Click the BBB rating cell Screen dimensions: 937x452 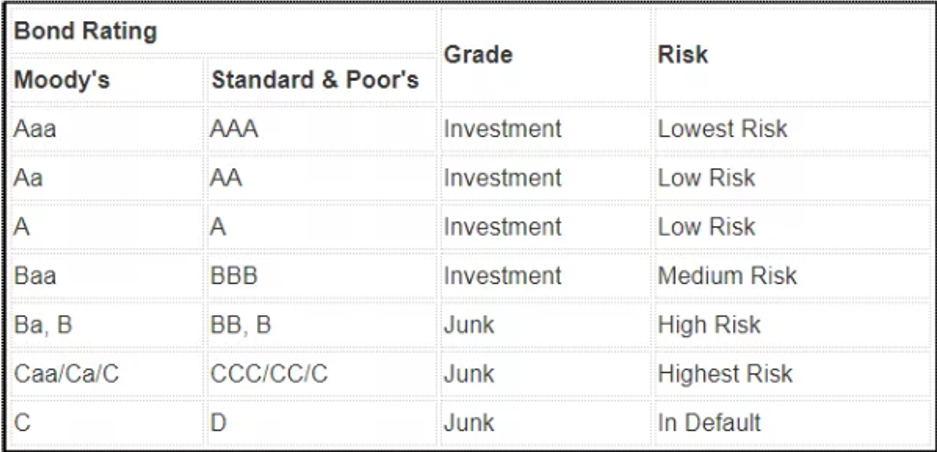[234, 276]
